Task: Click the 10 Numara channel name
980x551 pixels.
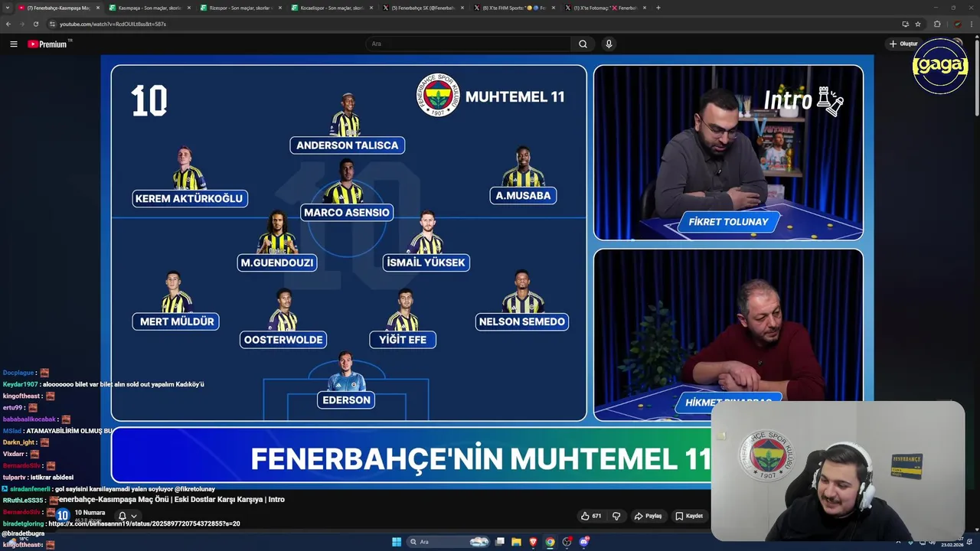Action: click(90, 512)
